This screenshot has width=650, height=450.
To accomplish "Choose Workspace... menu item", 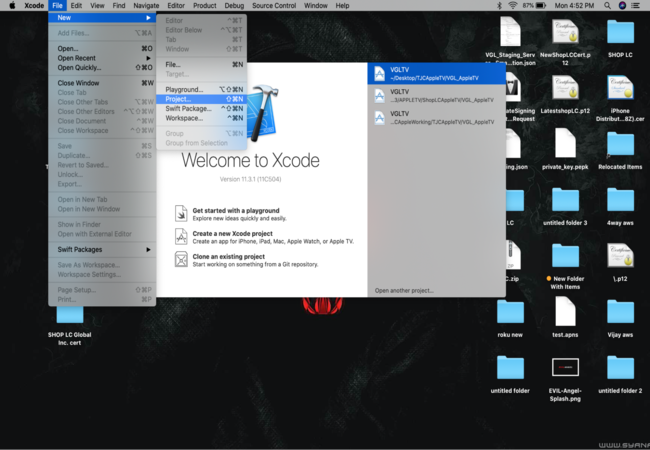I will point(201,118).
